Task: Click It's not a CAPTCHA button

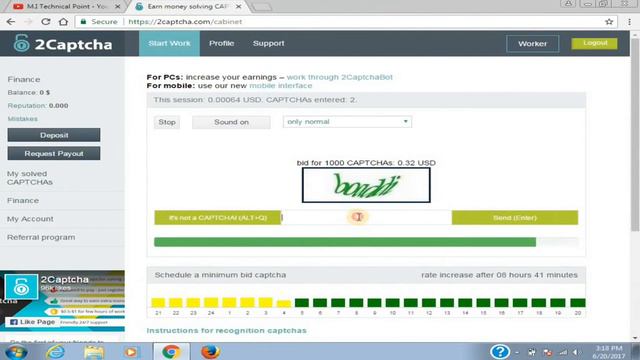Action: pyautogui.click(x=218, y=218)
